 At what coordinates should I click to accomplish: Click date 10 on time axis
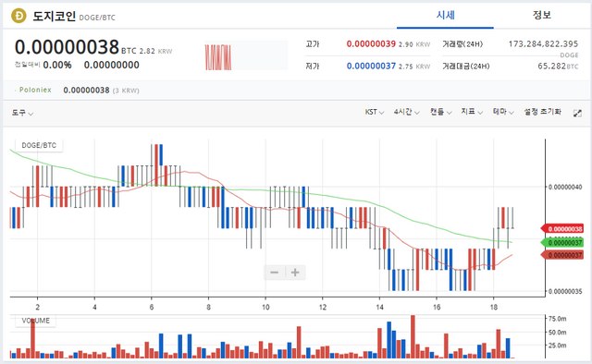(x=265, y=307)
